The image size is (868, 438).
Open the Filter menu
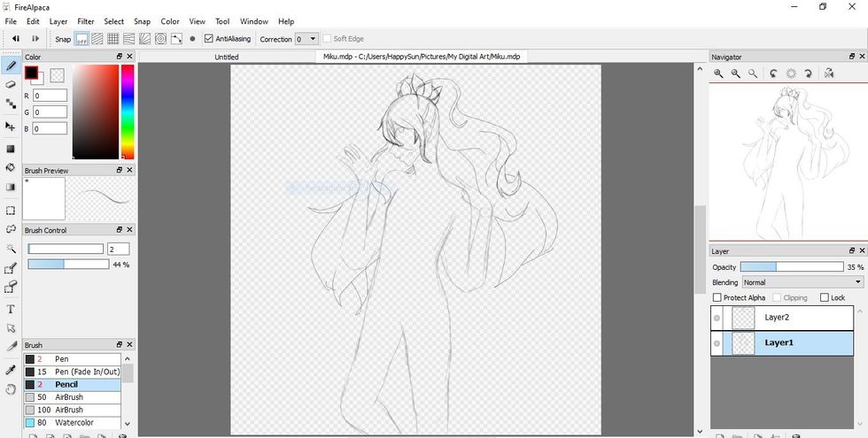85,21
